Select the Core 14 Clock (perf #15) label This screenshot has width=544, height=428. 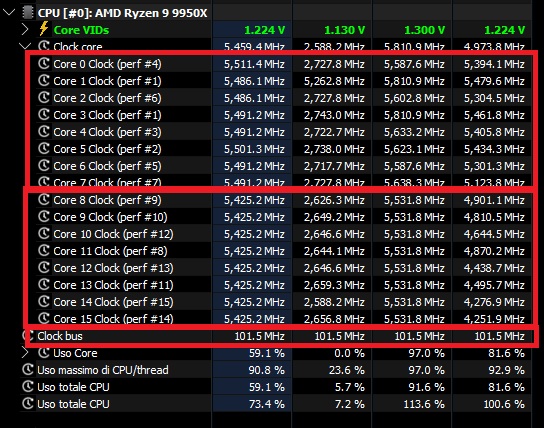tap(113, 302)
